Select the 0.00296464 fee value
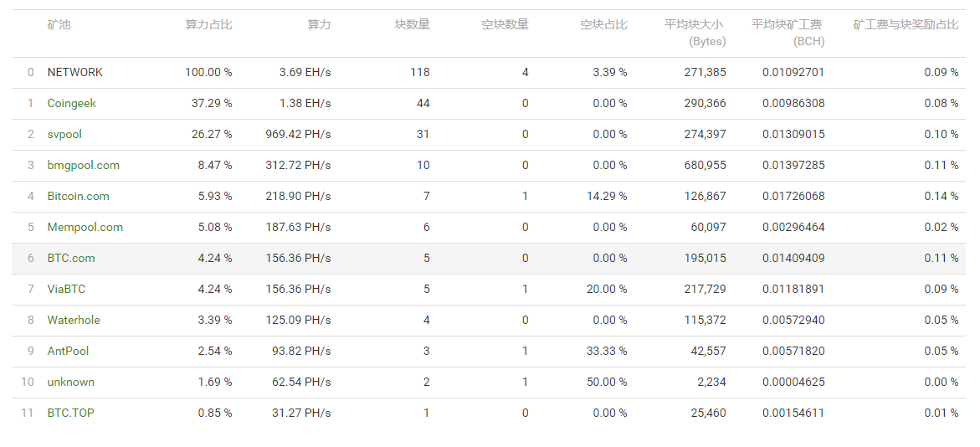The height and width of the screenshot is (447, 980). (x=793, y=227)
